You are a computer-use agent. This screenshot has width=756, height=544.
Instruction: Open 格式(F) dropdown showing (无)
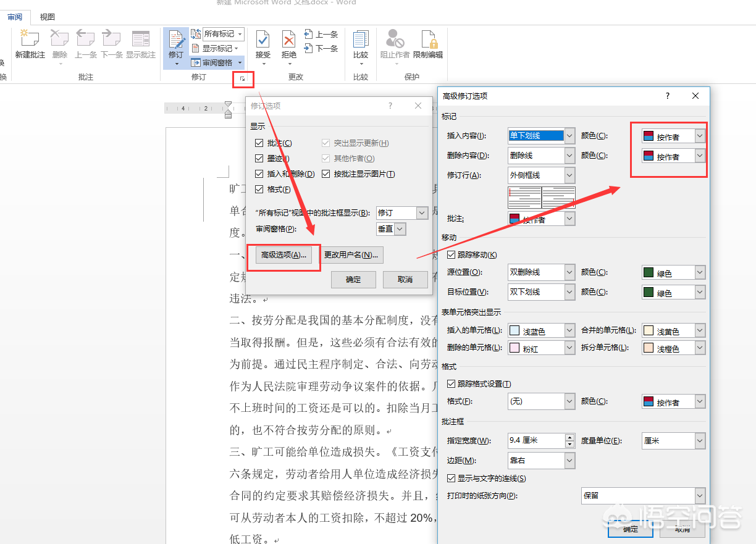pos(541,401)
